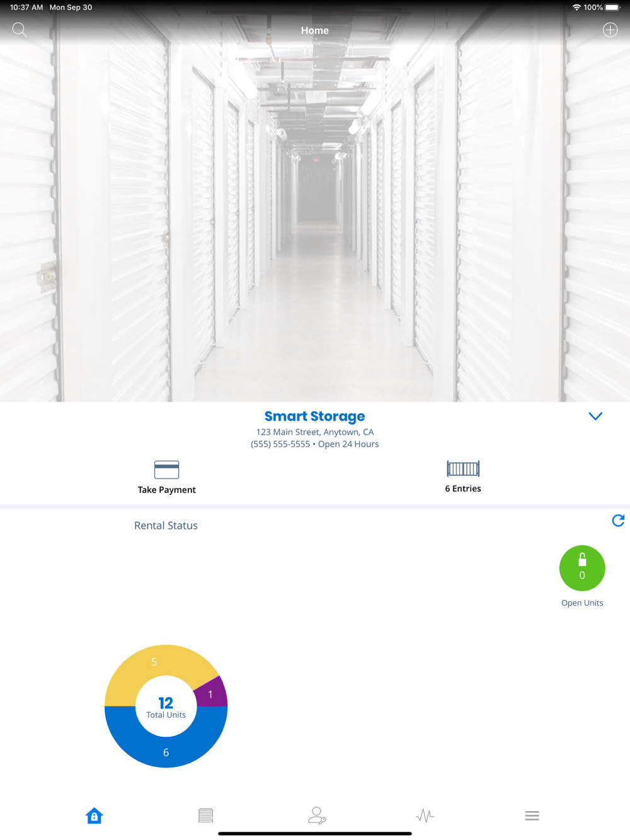Click the credit card payment icon
The height and width of the screenshot is (840, 630).
pyautogui.click(x=166, y=470)
